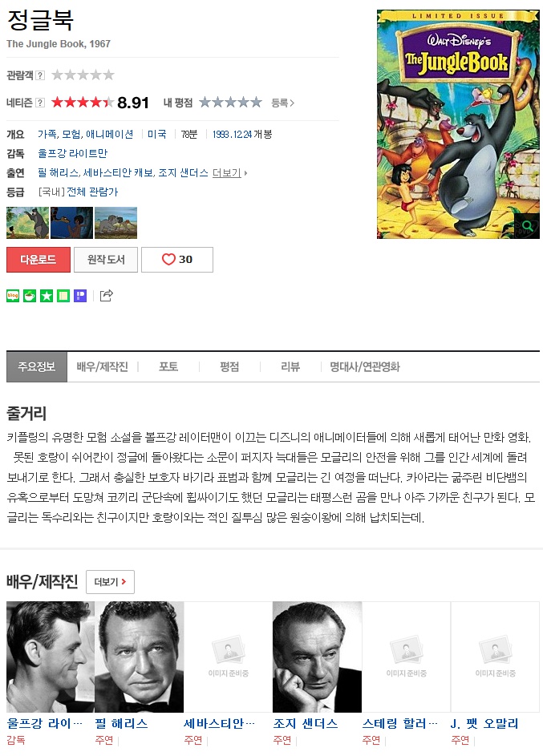The height and width of the screenshot is (756, 543).
Task: Click 네티즌 question mark help icon
Action: tap(41, 103)
